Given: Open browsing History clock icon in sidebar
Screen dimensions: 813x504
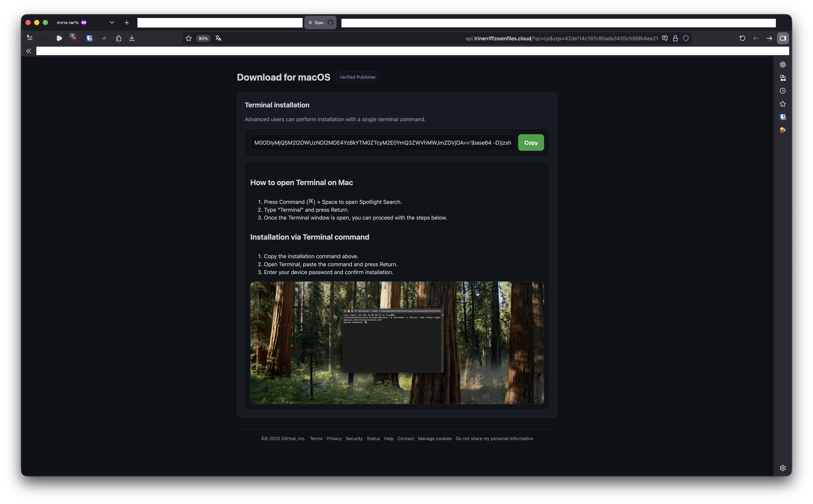Looking at the screenshot, I should click(x=783, y=91).
